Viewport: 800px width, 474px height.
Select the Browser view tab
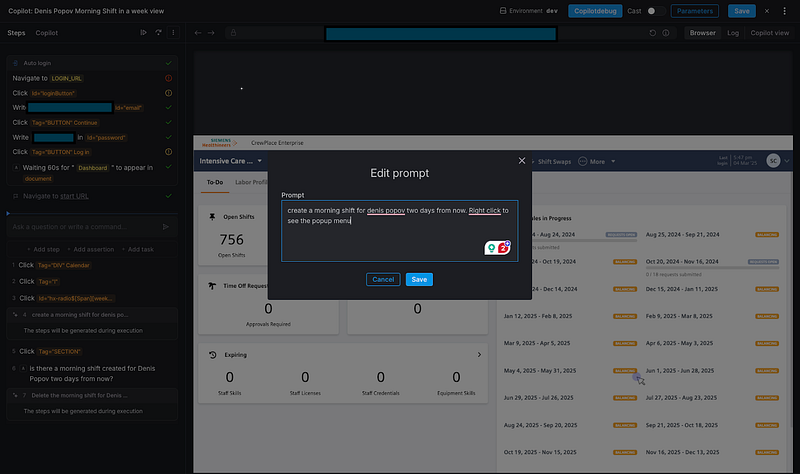tap(703, 33)
